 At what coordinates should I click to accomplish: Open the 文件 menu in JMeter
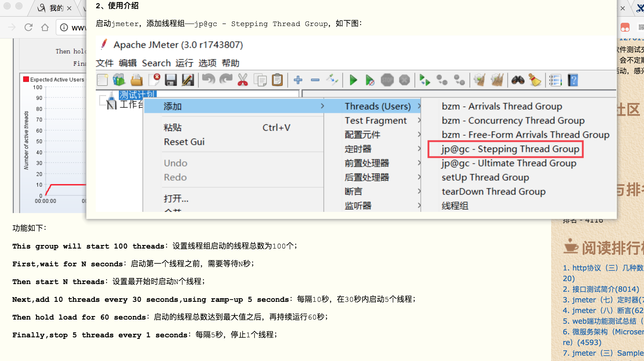click(x=105, y=63)
